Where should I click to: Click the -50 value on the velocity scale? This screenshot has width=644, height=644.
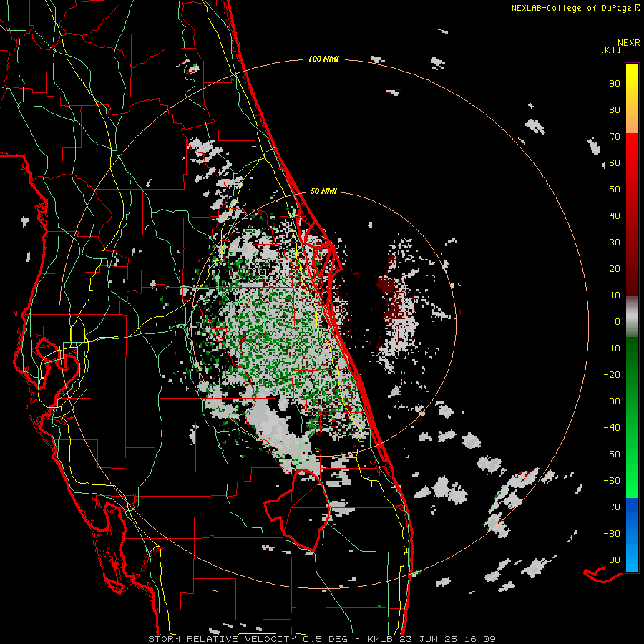(x=612, y=454)
